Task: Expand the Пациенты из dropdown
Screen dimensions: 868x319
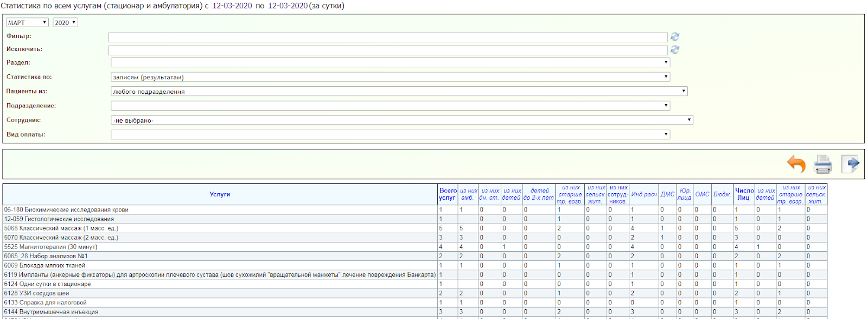Action: (x=399, y=91)
